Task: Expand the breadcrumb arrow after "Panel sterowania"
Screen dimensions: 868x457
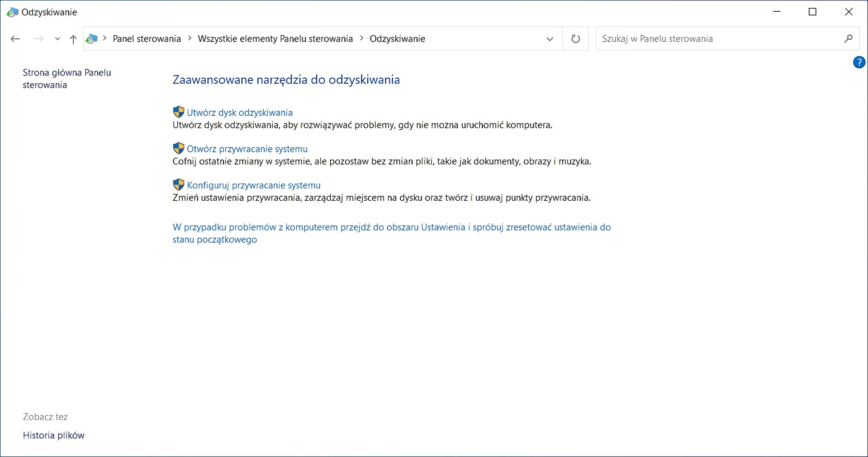Action: [189, 39]
